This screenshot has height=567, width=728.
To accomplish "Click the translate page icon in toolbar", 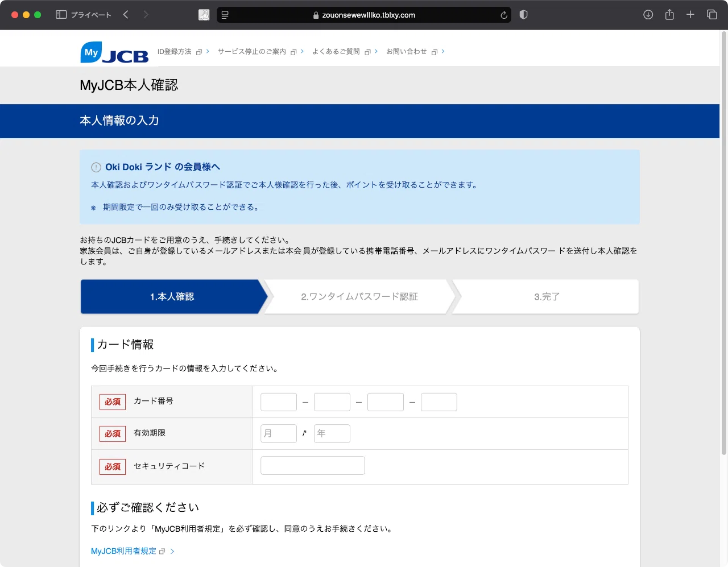I will point(204,15).
